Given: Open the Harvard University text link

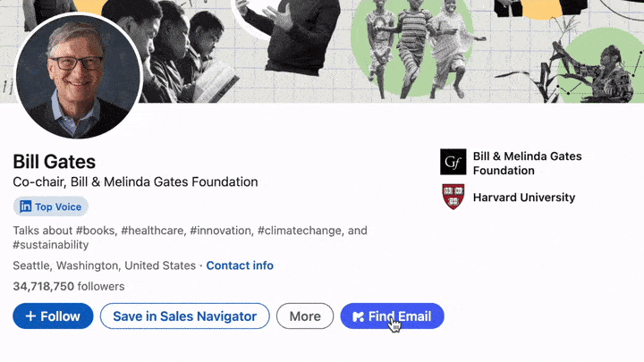Looking at the screenshot, I should 523,198.
